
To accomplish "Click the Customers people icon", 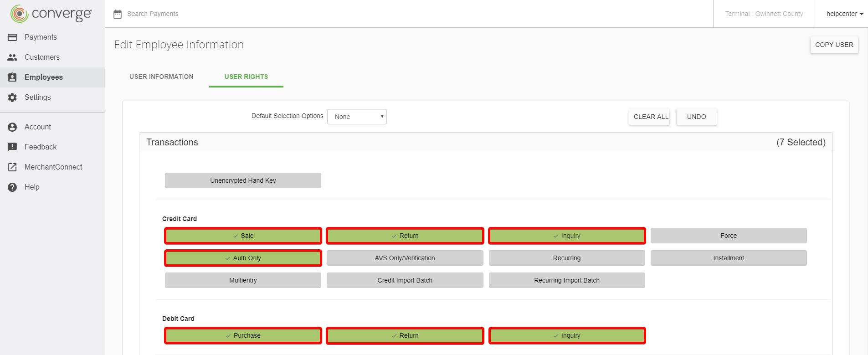I will [12, 57].
